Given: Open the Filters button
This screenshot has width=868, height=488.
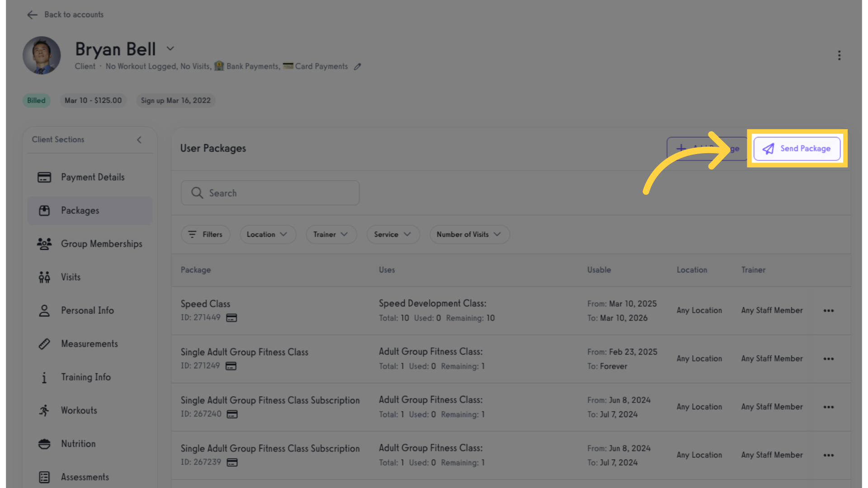Looking at the screenshot, I should pos(205,235).
